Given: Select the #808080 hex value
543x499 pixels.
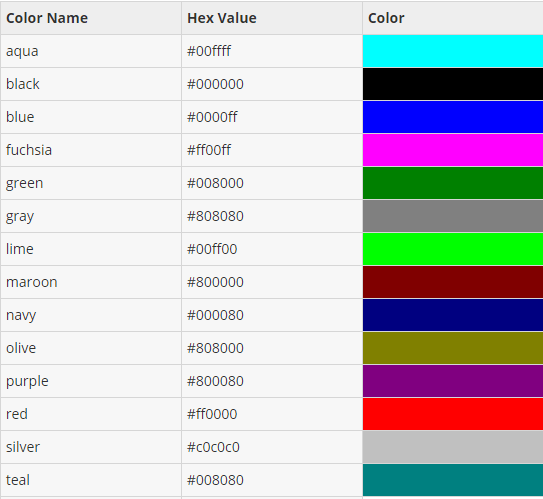Looking at the screenshot, I should (272, 216).
